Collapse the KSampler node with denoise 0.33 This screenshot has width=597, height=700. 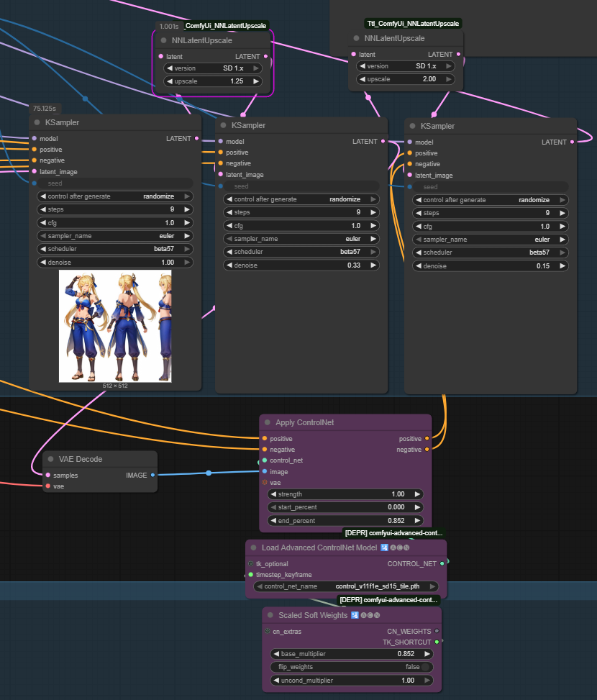click(223, 125)
